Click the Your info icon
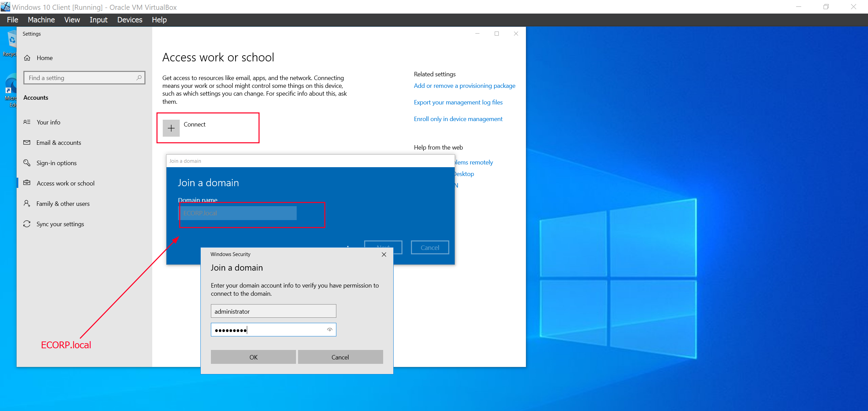This screenshot has height=411, width=868. click(x=27, y=122)
